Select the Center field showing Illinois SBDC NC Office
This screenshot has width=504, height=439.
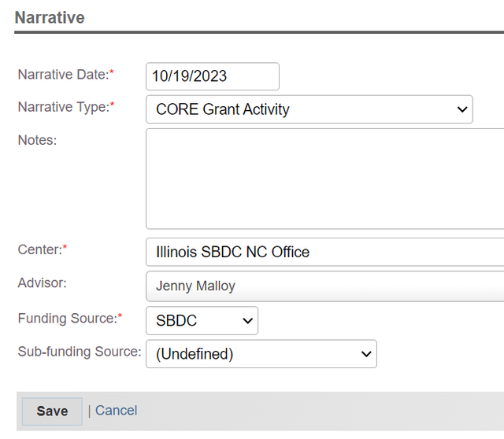tap(325, 252)
